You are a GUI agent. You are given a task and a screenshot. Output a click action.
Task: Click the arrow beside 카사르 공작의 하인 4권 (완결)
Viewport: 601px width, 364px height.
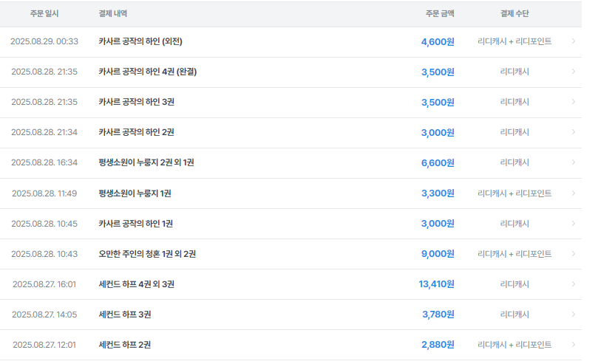click(x=573, y=72)
